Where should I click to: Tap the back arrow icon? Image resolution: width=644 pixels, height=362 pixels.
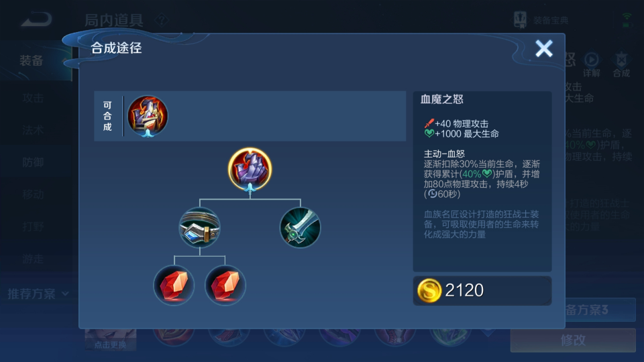pos(37,19)
